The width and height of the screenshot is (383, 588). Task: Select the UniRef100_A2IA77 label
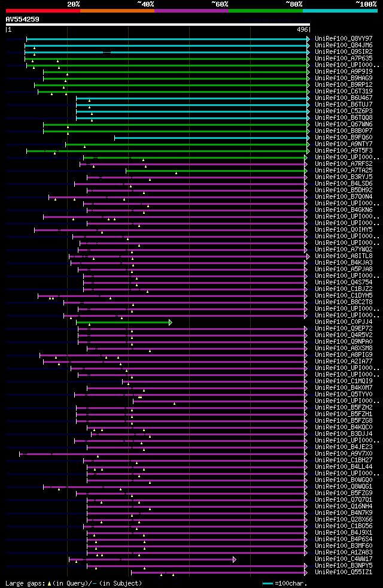[x=344, y=362]
